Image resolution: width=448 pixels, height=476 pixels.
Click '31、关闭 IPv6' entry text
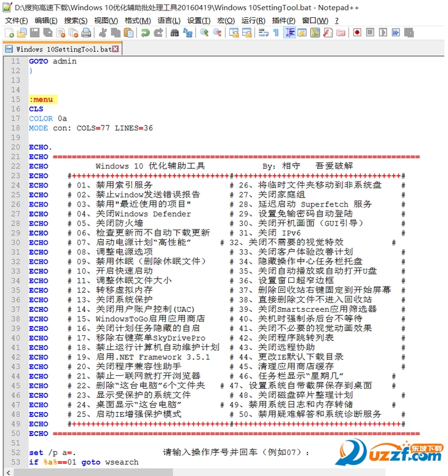click(x=270, y=233)
